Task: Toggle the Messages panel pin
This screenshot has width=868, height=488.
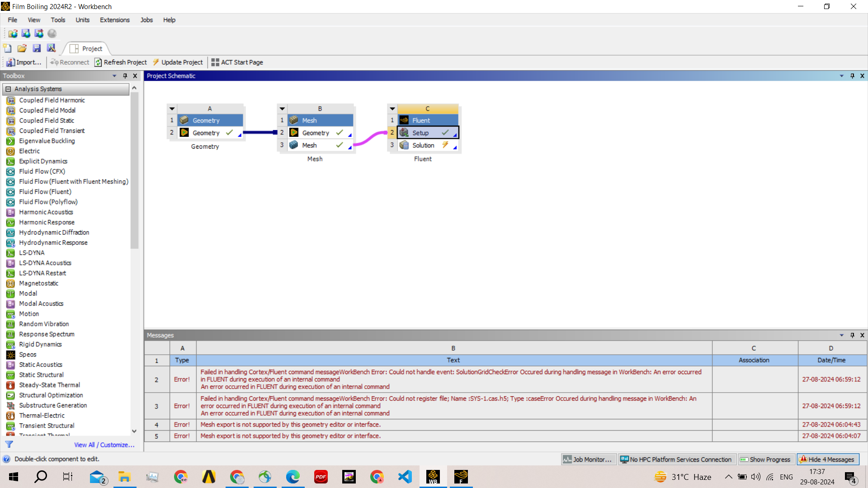Action: click(852, 335)
